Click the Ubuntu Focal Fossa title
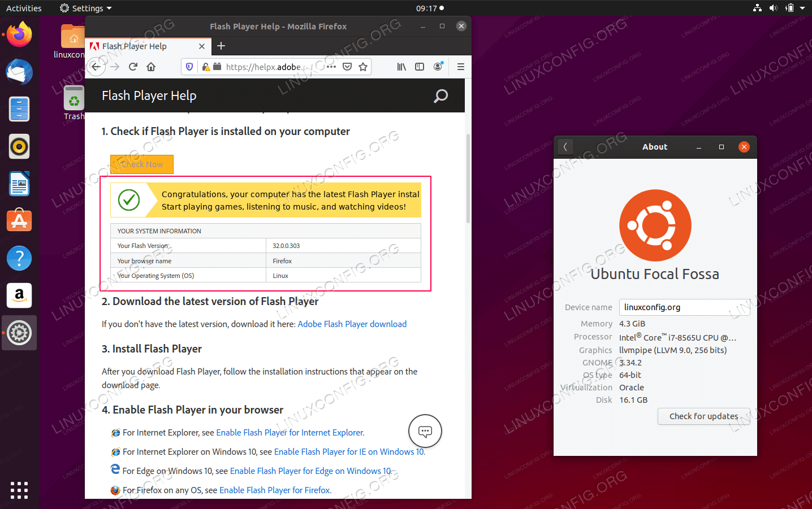This screenshot has width=812, height=509. coord(655,274)
